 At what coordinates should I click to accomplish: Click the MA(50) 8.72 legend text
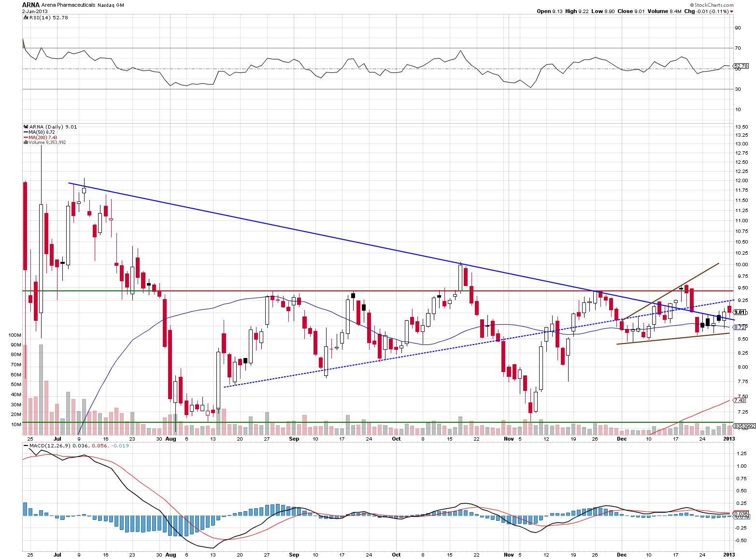[x=42, y=132]
